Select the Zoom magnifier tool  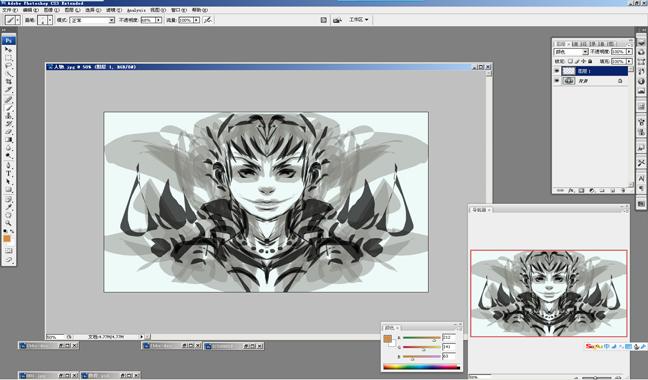click(8, 223)
